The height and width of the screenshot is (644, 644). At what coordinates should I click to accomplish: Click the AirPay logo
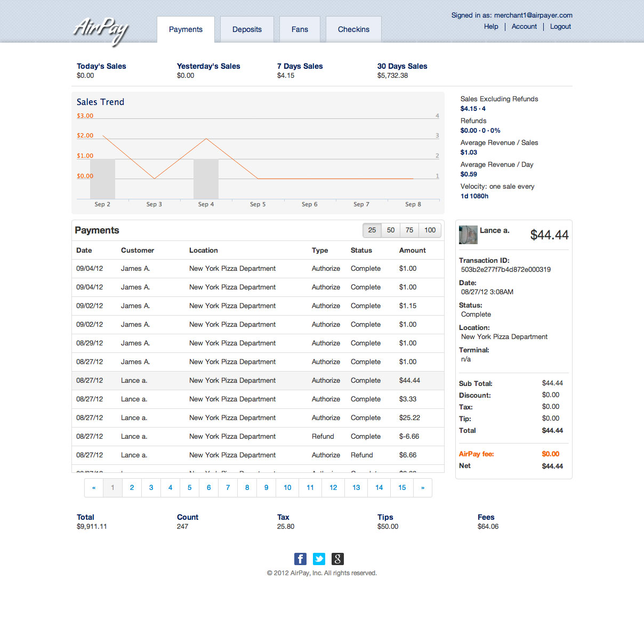click(x=101, y=30)
